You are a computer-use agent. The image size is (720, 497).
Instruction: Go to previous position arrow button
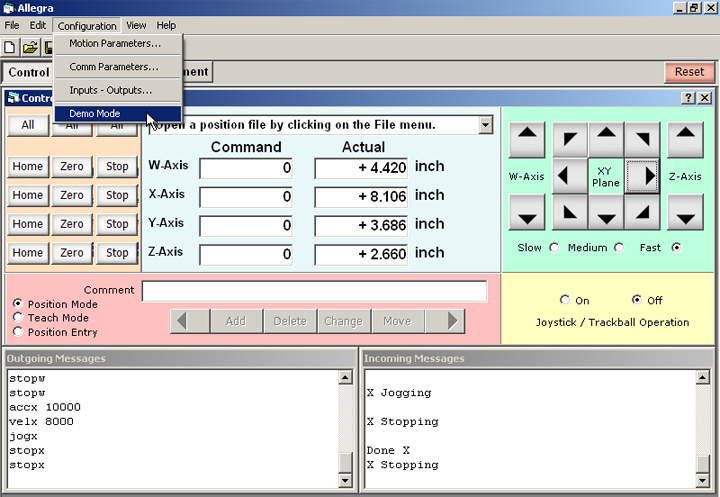[x=190, y=321]
